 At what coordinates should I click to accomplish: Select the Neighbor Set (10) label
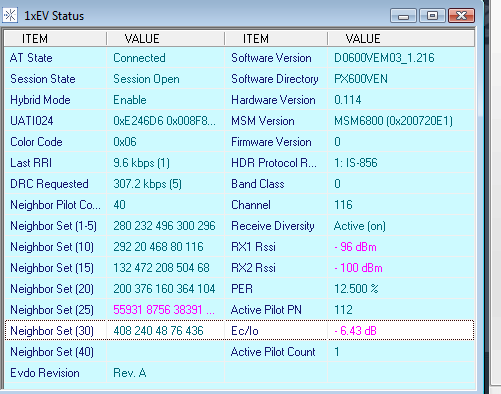tap(52, 247)
